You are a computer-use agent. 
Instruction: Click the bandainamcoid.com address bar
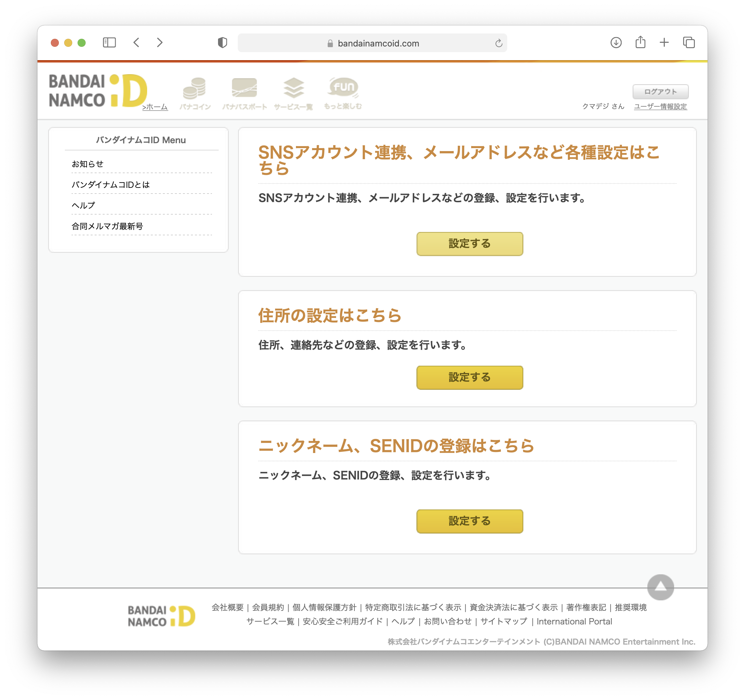[x=378, y=43]
